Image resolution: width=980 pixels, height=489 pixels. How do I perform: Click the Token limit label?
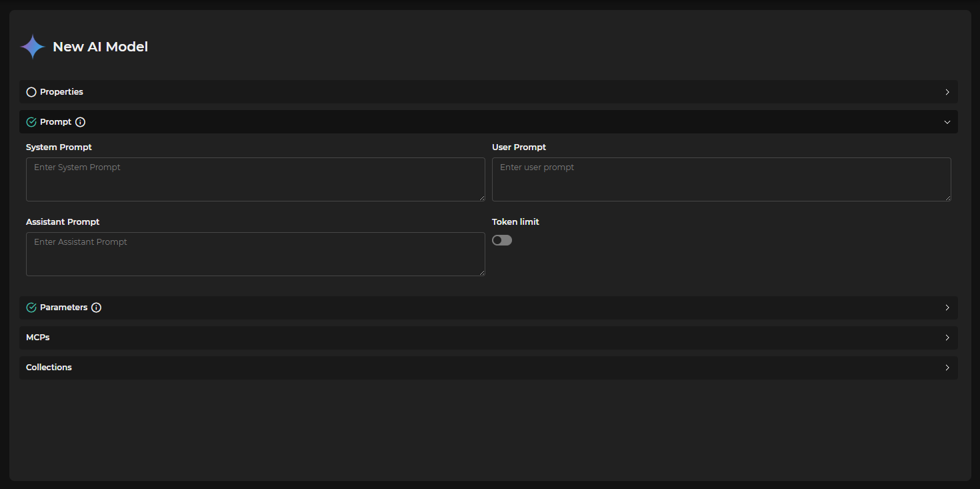(515, 221)
